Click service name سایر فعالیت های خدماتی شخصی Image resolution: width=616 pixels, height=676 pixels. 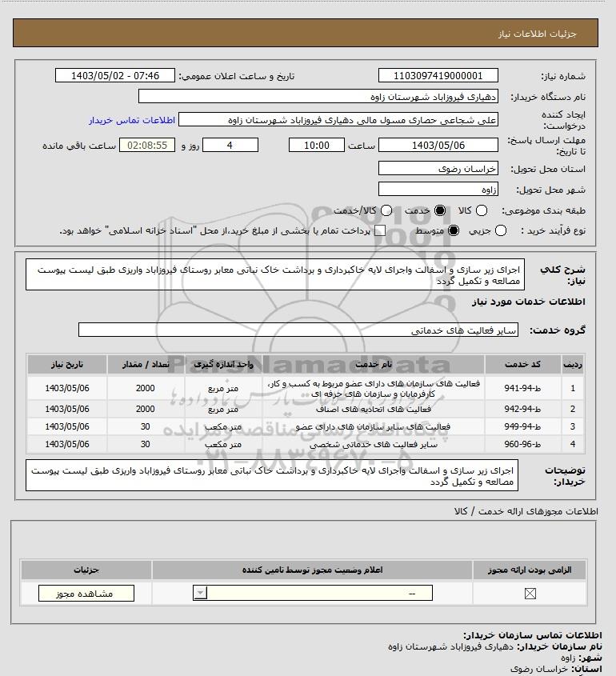tap(374, 445)
